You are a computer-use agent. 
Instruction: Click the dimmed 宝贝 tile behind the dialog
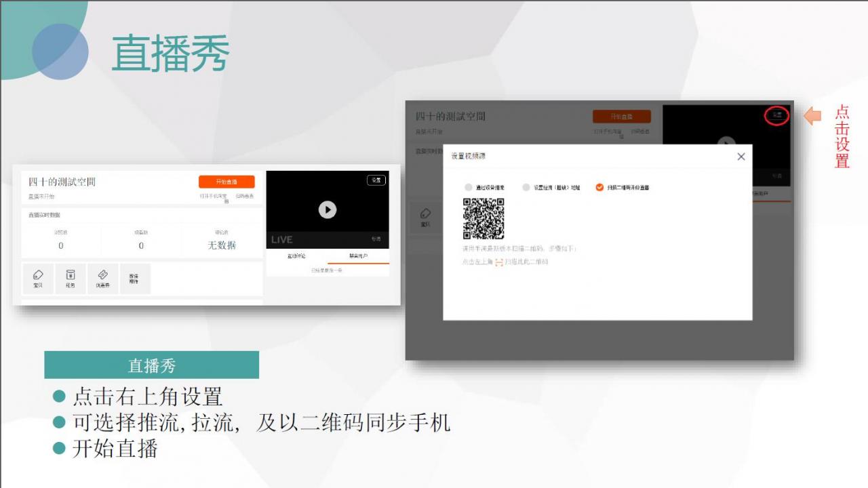click(425, 217)
